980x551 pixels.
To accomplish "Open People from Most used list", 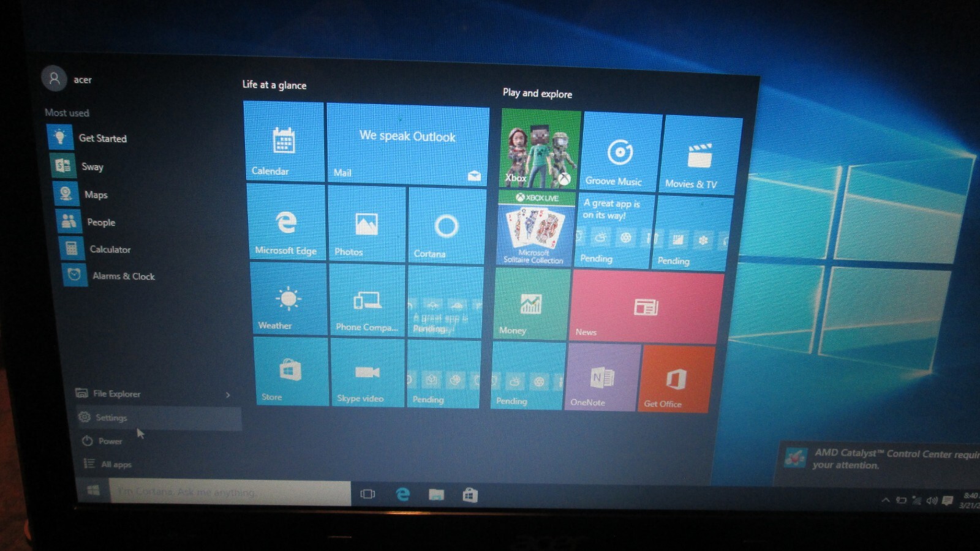I will pyautogui.click(x=87, y=222).
